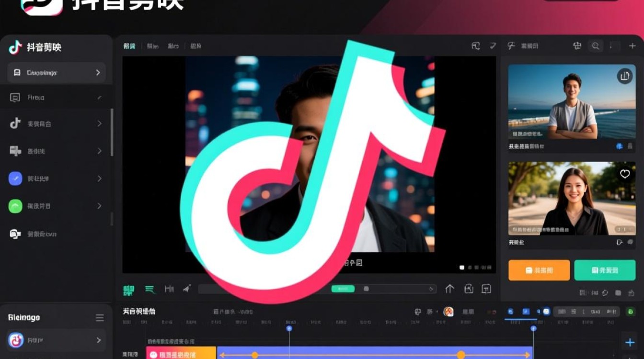Viewport: 644px width, 359px height.
Task: Toggle the heart favorite on the woman's video card
Action: coord(624,174)
